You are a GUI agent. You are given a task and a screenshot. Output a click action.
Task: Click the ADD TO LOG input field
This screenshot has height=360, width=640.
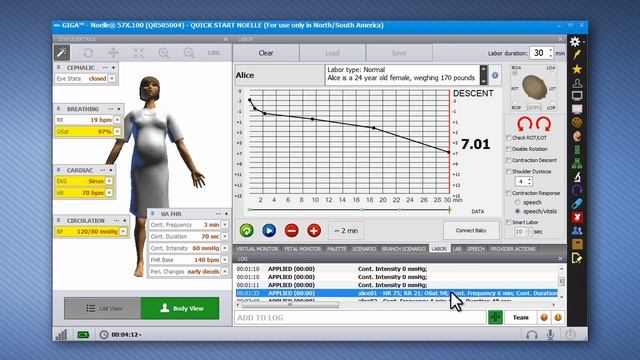coord(360,318)
